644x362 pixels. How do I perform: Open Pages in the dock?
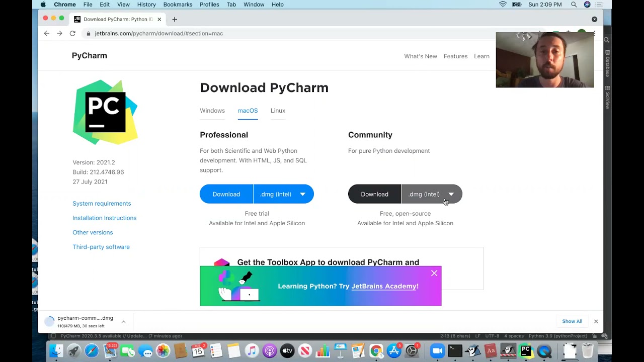pyautogui.click(x=358, y=350)
